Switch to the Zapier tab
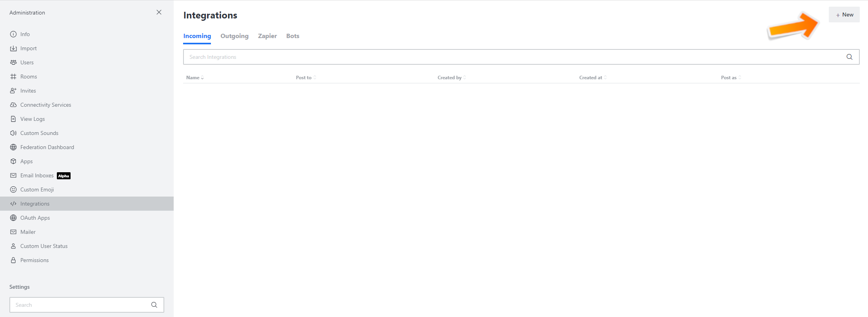 (267, 36)
